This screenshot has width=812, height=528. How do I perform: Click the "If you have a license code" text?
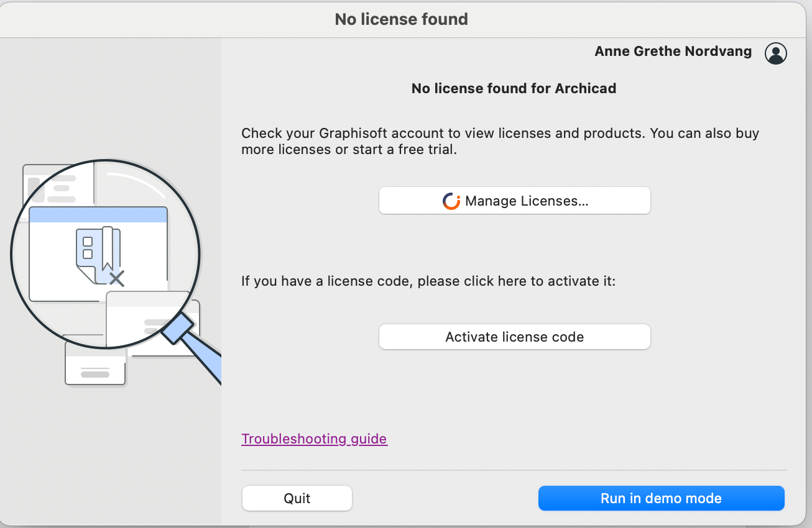[428, 281]
